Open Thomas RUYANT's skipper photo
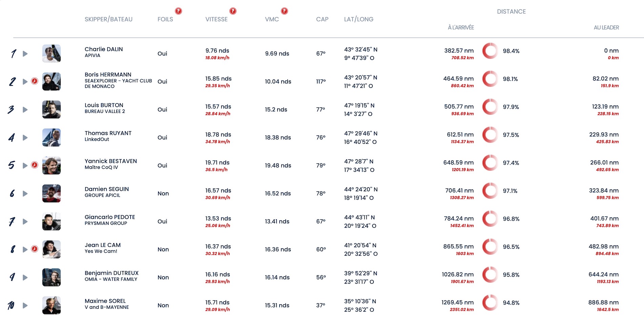Screen dimensions: 644x321 coord(52,137)
